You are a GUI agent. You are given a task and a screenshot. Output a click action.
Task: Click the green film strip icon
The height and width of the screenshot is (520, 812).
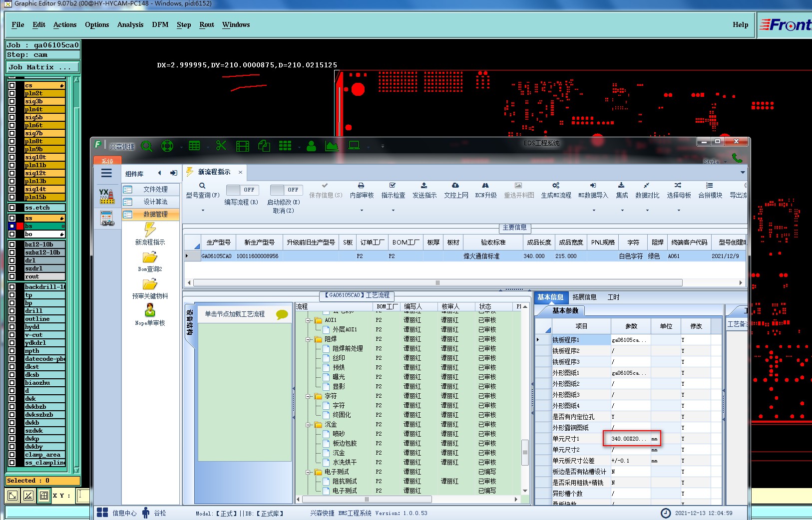243,146
